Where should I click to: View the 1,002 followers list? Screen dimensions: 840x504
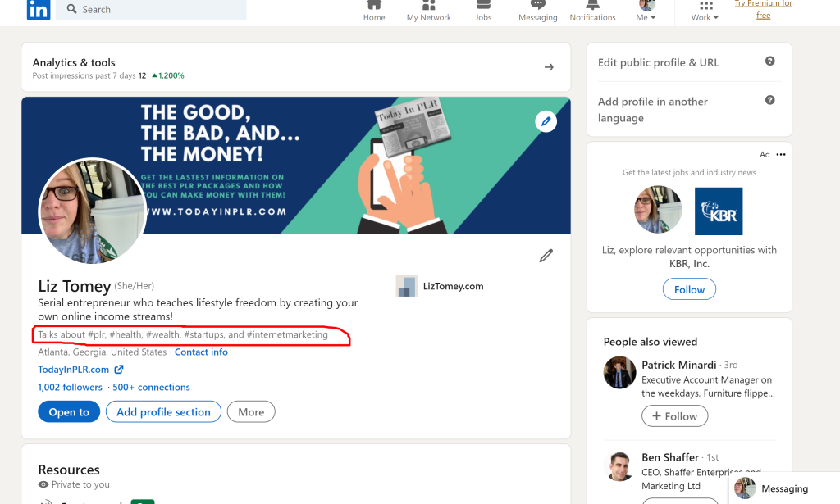click(x=71, y=387)
